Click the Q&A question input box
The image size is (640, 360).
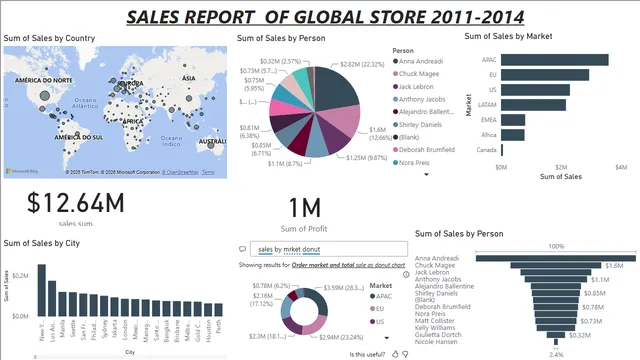coord(329,249)
